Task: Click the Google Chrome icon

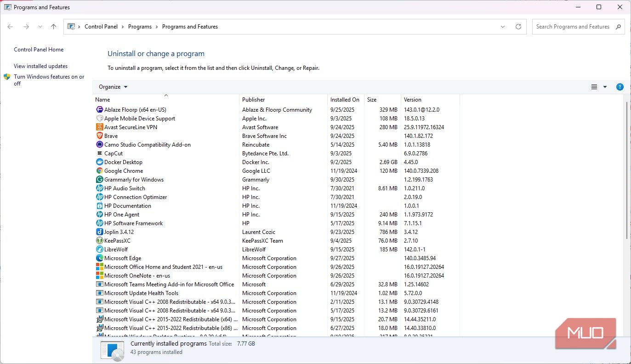Action: click(x=99, y=171)
